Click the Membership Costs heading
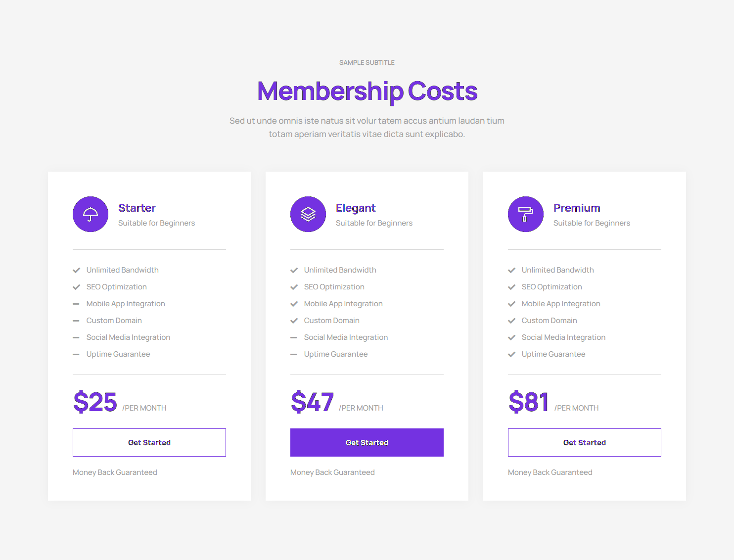Image resolution: width=734 pixels, height=560 pixels. pos(367,92)
